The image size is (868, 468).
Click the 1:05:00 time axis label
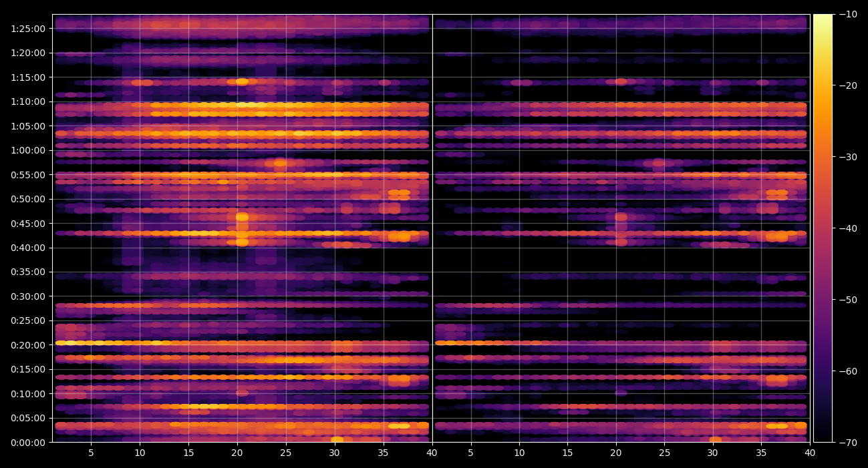28,126
